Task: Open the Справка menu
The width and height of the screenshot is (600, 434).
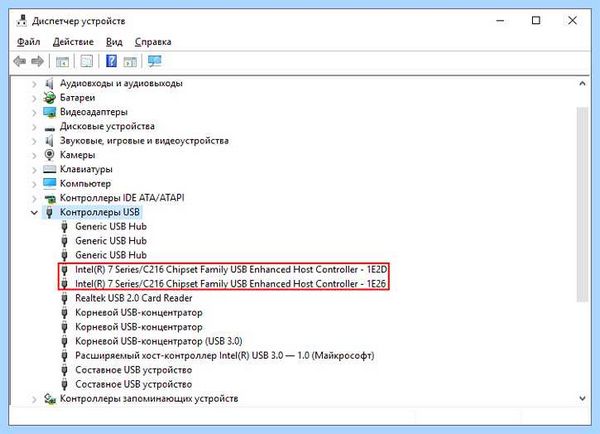Action: [153, 42]
